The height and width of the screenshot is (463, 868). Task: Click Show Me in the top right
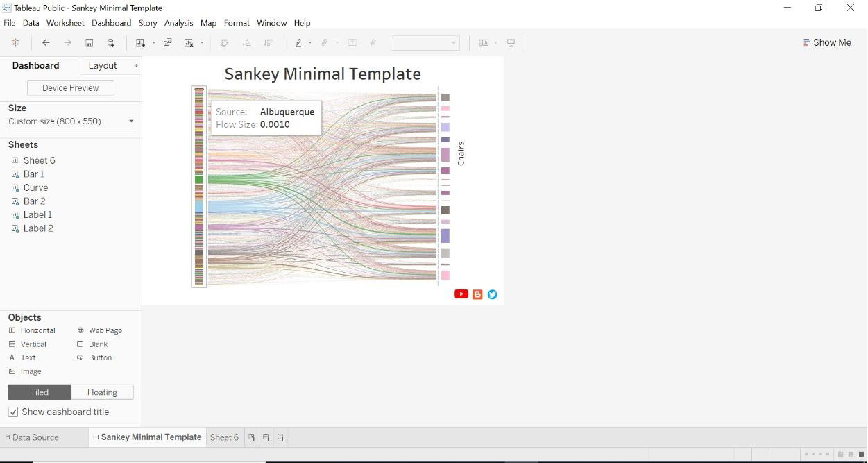pyautogui.click(x=827, y=42)
